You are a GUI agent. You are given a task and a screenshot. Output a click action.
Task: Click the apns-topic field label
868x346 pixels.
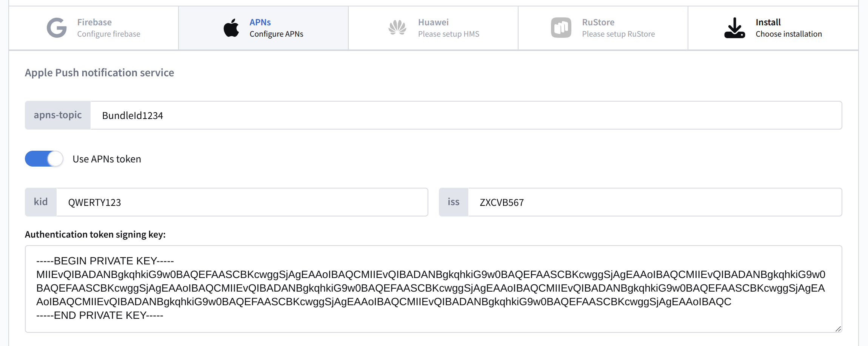(58, 115)
